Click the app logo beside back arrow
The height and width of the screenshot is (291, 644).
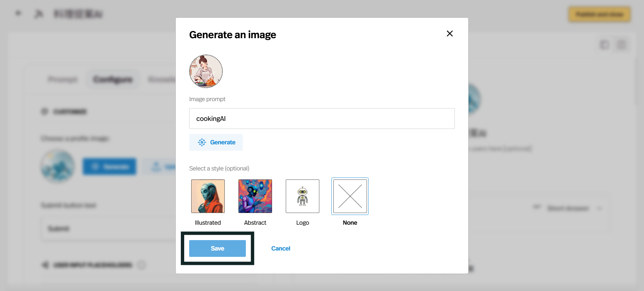pyautogui.click(x=39, y=14)
